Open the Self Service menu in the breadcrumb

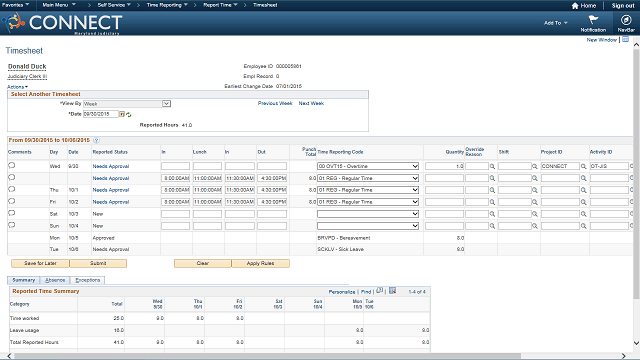(x=114, y=5)
